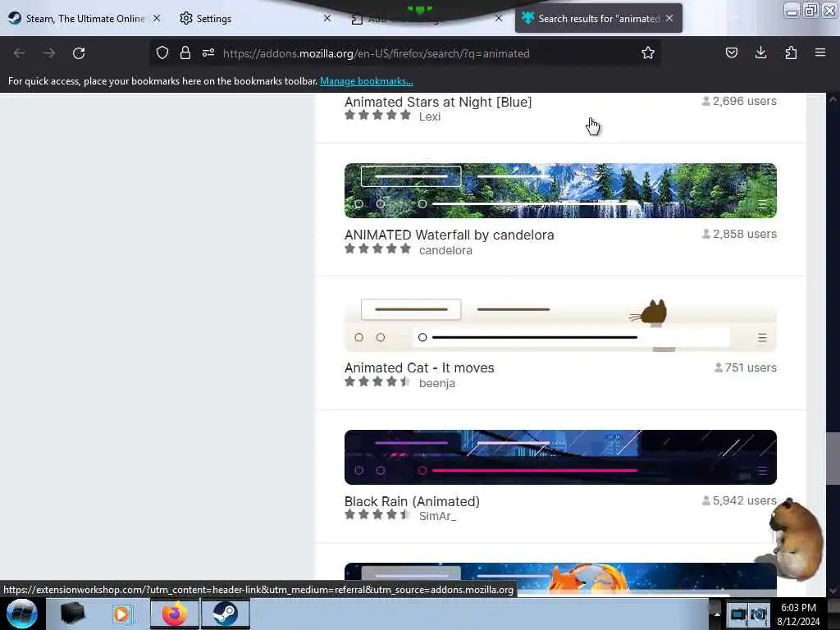Open the media player taskbar icon
This screenshot has height=630, width=840.
pyautogui.click(x=123, y=614)
